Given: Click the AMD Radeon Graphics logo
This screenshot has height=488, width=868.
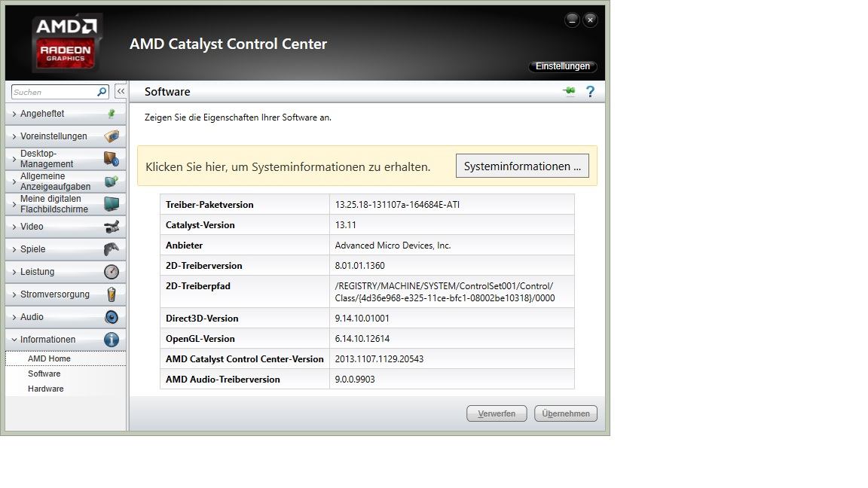Looking at the screenshot, I should [x=67, y=43].
